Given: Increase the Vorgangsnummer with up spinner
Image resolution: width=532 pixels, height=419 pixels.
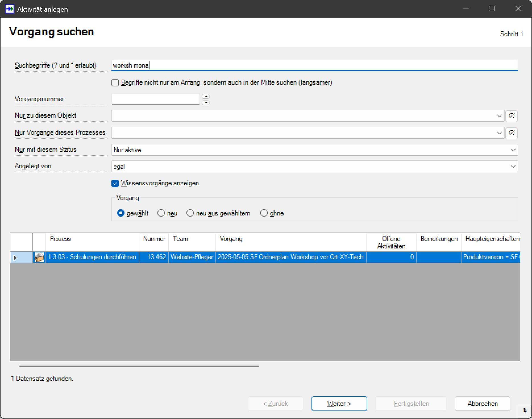Looking at the screenshot, I should tap(206, 96).
